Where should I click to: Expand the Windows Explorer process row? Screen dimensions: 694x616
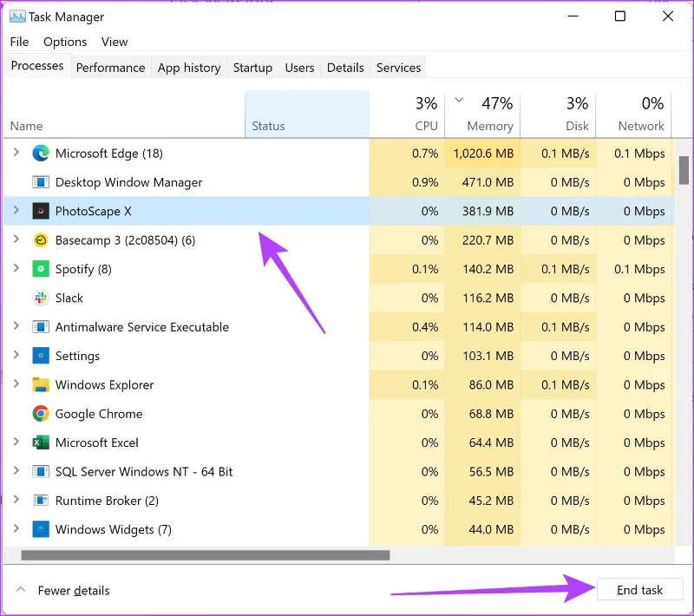coord(16,384)
